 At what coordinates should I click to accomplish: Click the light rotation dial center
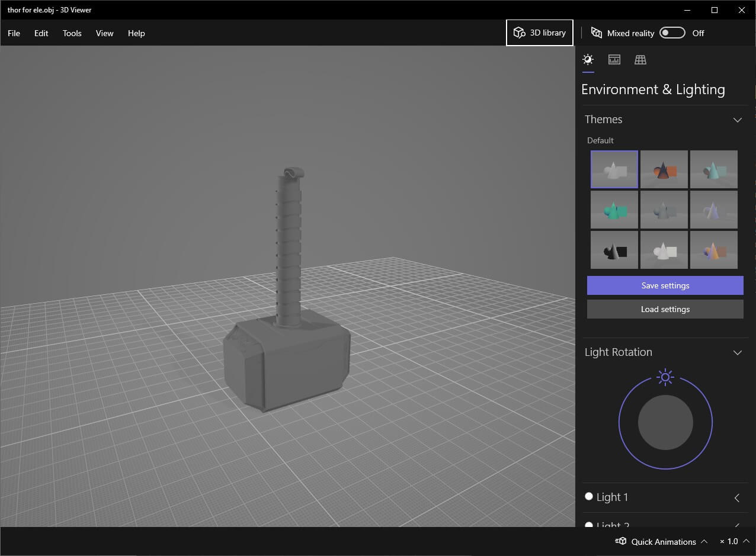(x=665, y=423)
